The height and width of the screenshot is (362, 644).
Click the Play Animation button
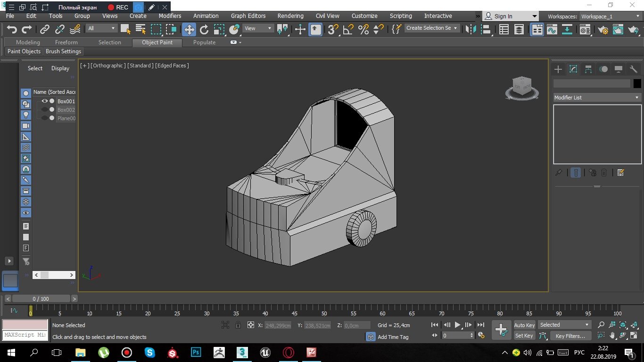coord(458,325)
